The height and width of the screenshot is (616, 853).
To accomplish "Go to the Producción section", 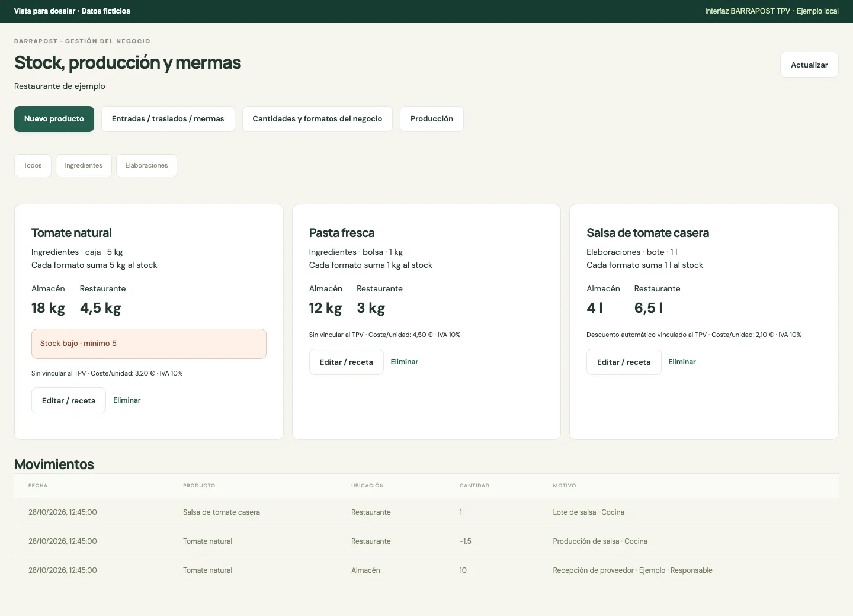I will (x=432, y=119).
